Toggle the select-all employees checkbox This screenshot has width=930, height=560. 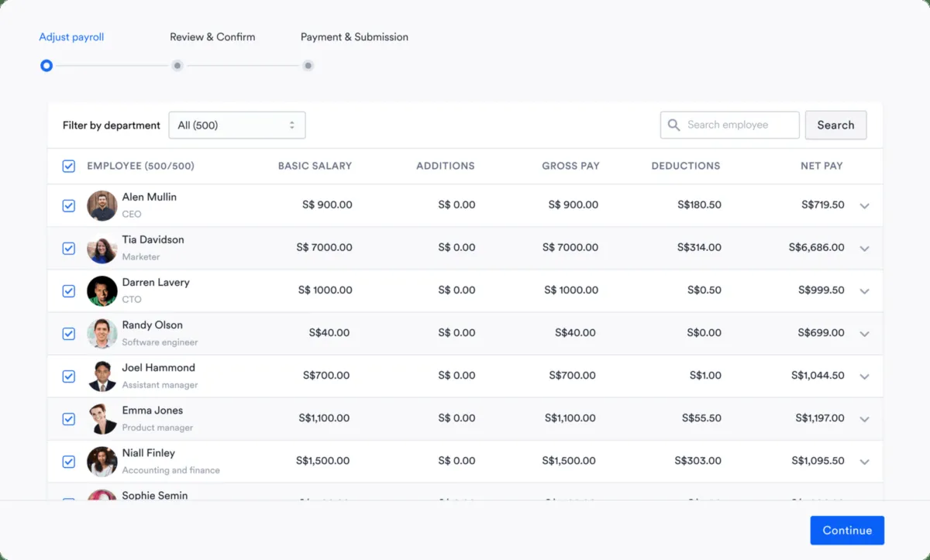pyautogui.click(x=69, y=166)
